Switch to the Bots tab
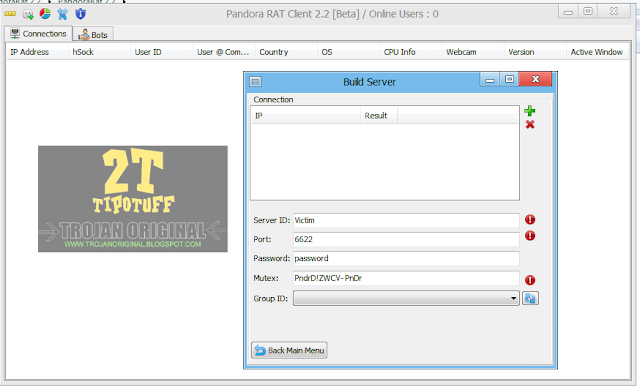The width and height of the screenshot is (640, 387). (93, 35)
